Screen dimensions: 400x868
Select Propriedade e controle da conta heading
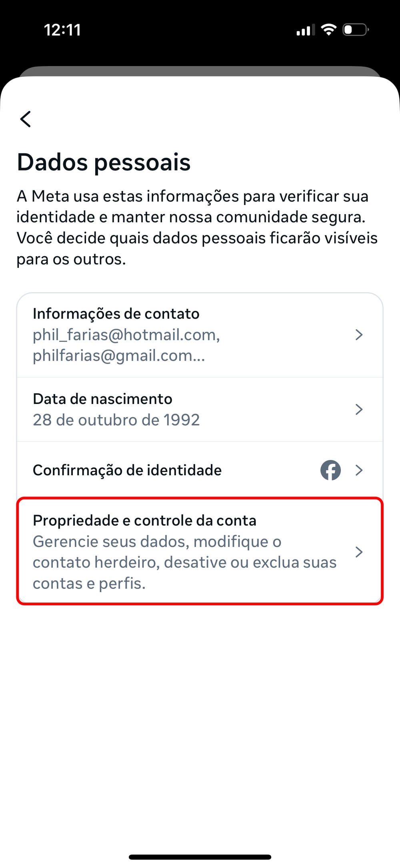click(x=144, y=520)
